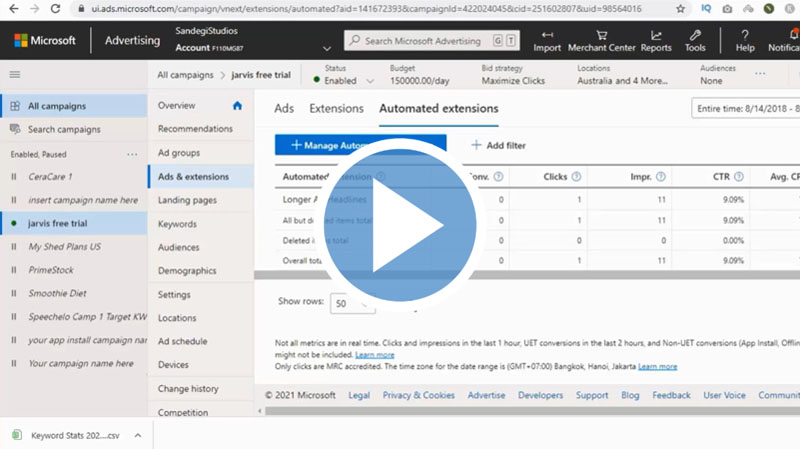Click the Search Microsoft Advertising field

pyautogui.click(x=432, y=41)
